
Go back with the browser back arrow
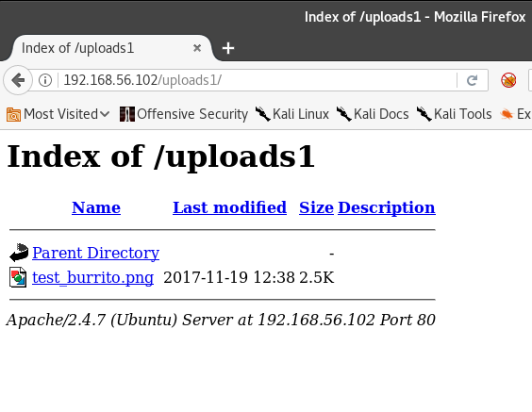(18, 80)
